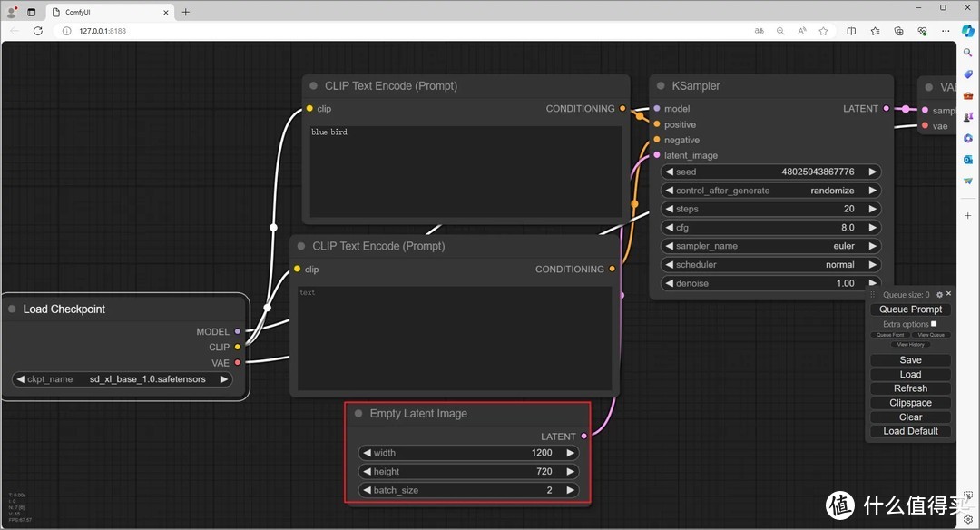Open the sampler_name euler selector
This screenshot has width=980, height=530.
[x=770, y=246]
